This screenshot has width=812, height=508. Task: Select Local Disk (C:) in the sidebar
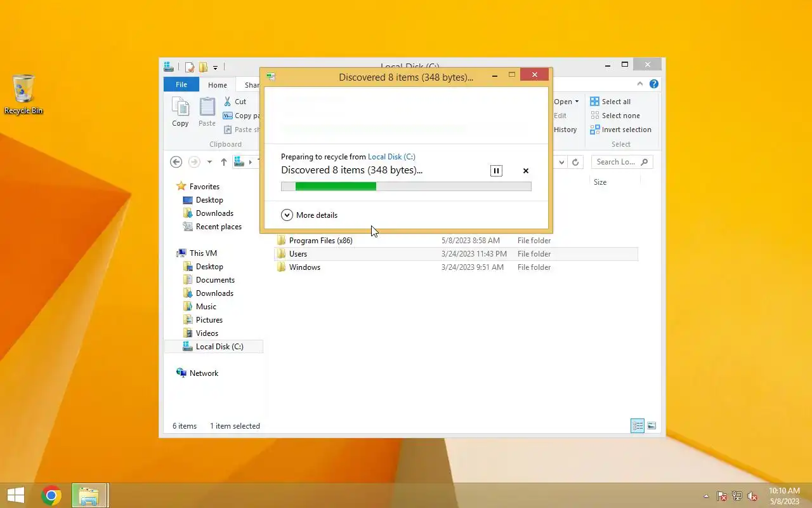pyautogui.click(x=214, y=347)
